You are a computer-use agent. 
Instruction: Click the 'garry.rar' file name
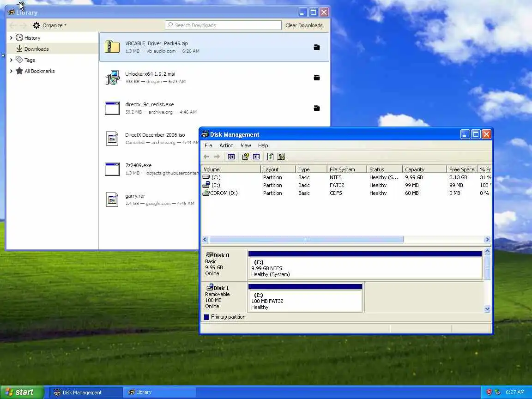click(135, 196)
